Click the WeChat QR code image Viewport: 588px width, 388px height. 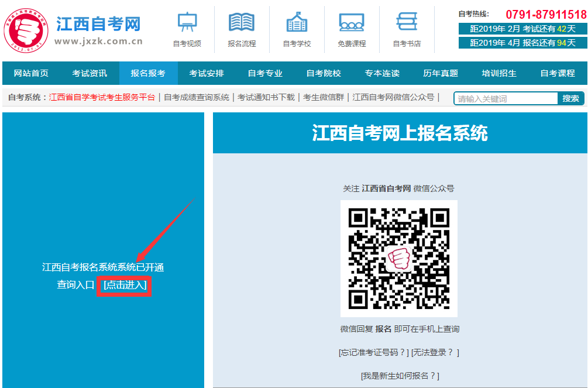coord(398,258)
